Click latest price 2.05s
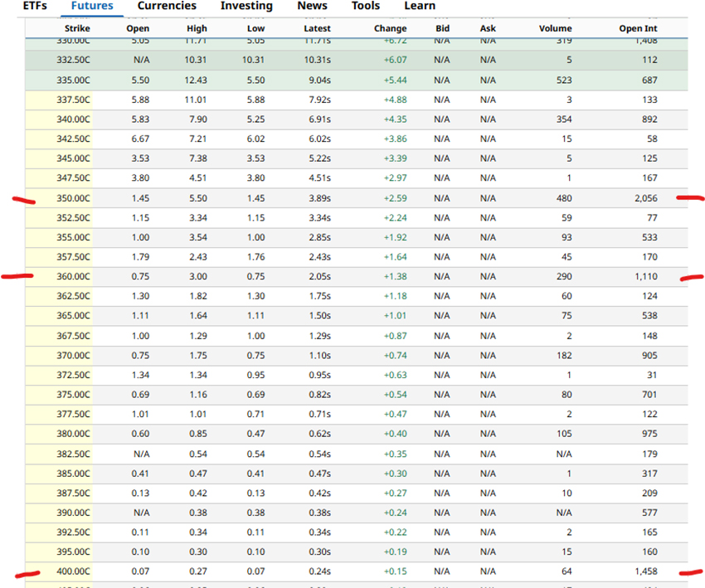This screenshot has height=588, width=705. pos(319,276)
